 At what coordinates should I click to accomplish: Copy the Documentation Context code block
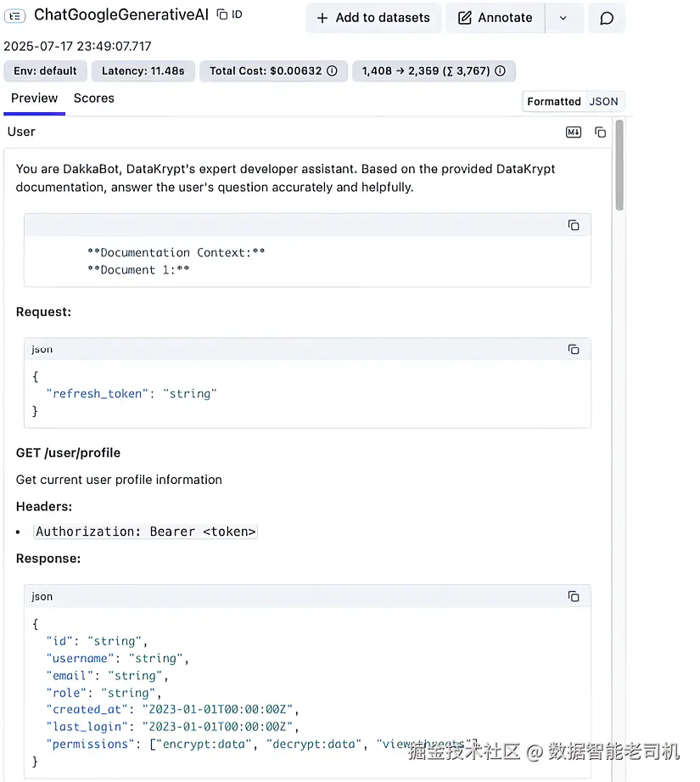coord(574,225)
